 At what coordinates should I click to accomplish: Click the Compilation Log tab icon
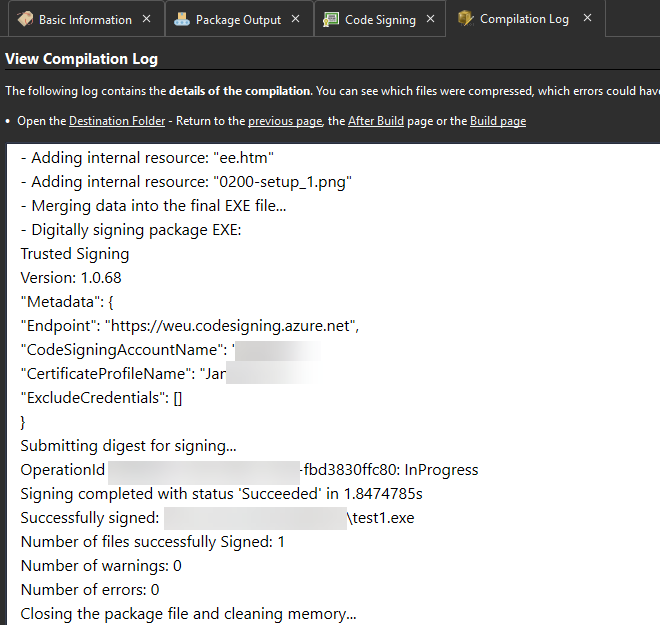click(x=465, y=19)
